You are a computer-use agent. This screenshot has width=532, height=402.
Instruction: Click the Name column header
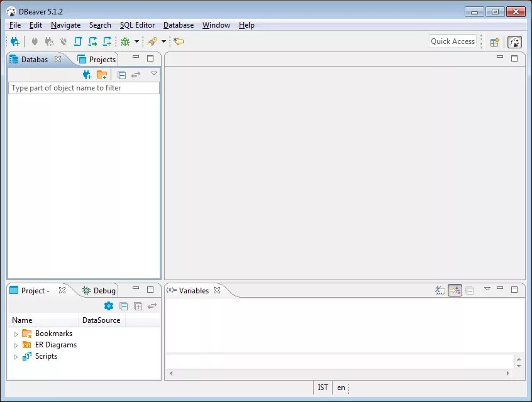[43, 320]
